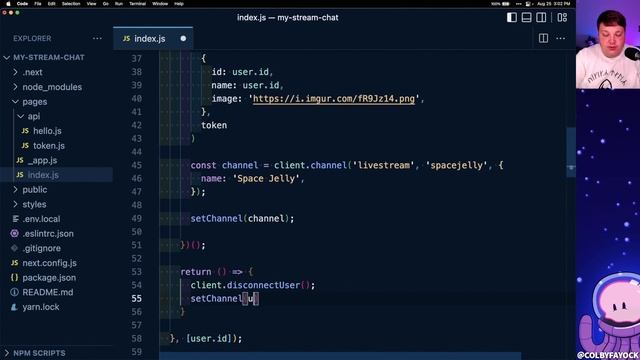Image resolution: width=640 pixels, height=360 pixels.
Task: Click ESLint icon beside .eslintrc.json
Action: point(15,233)
